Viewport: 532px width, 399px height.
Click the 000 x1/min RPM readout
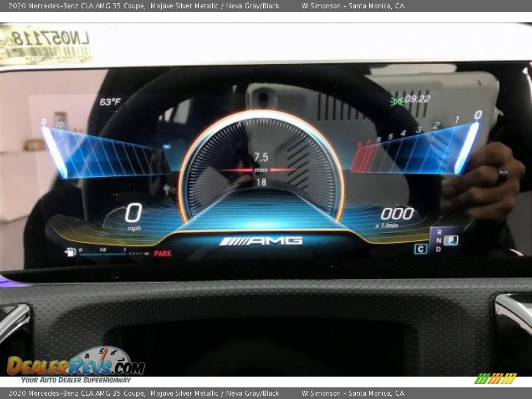397,216
